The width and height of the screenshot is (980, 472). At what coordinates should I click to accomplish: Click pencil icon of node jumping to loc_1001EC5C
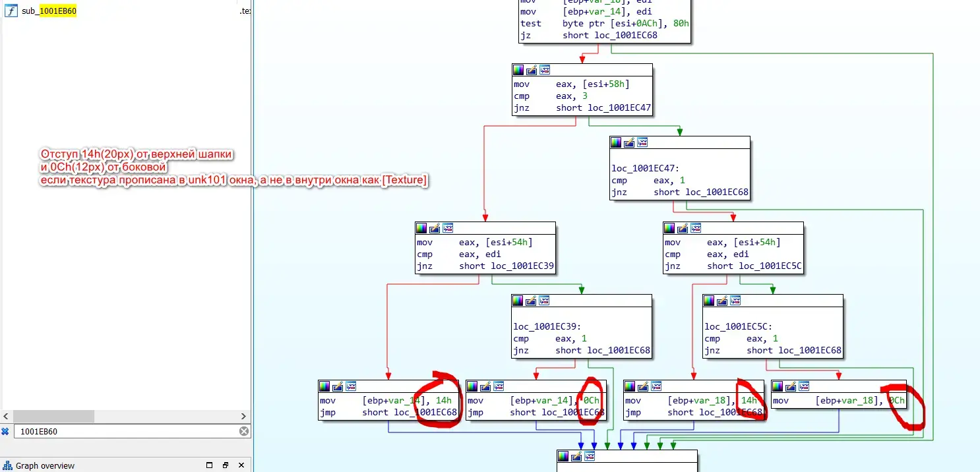click(683, 228)
